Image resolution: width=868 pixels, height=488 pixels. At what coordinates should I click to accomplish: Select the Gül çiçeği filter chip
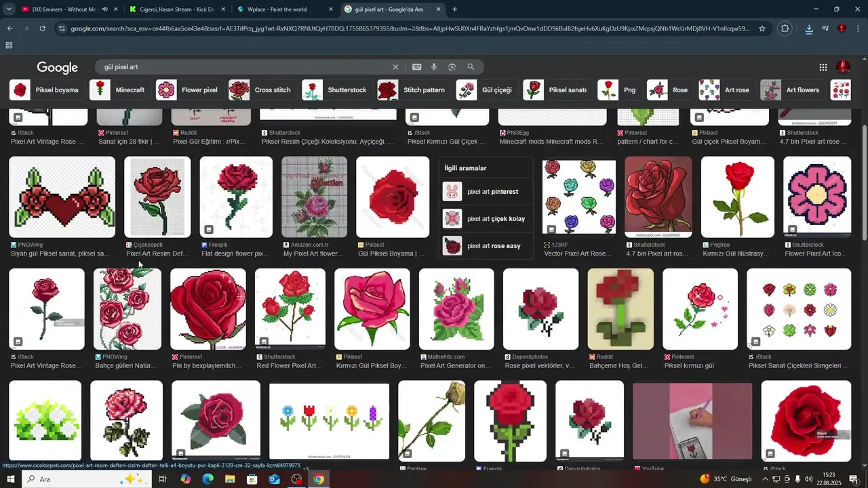point(487,89)
